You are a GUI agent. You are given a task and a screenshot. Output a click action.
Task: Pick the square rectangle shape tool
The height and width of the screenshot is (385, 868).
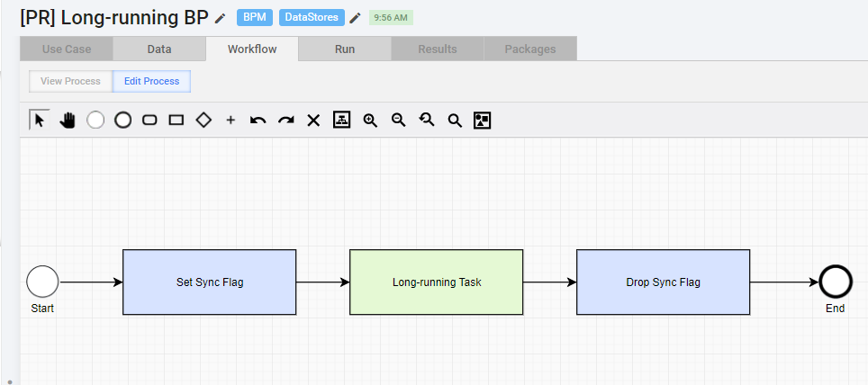click(x=176, y=120)
